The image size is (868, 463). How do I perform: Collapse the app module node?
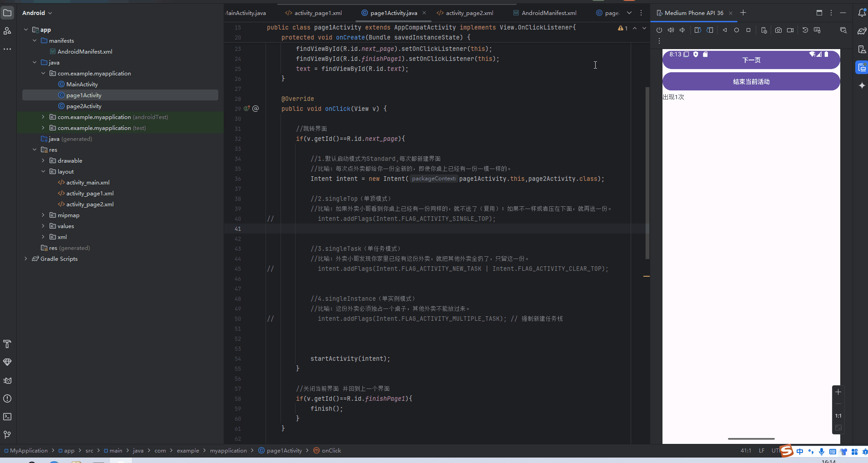(26, 30)
